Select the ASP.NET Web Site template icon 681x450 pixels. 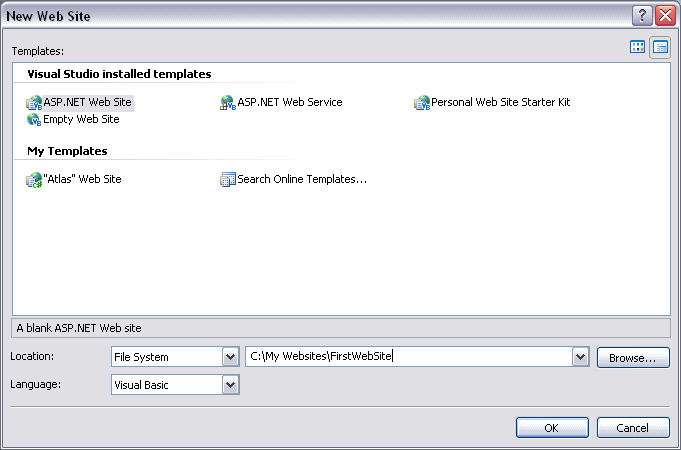pos(34,103)
